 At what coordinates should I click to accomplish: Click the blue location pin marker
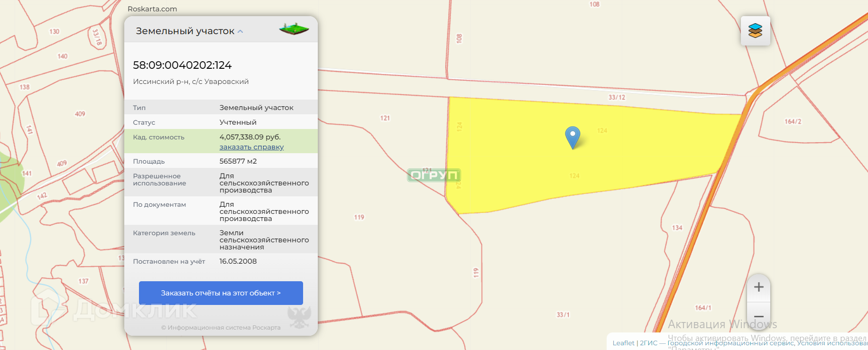573,137
